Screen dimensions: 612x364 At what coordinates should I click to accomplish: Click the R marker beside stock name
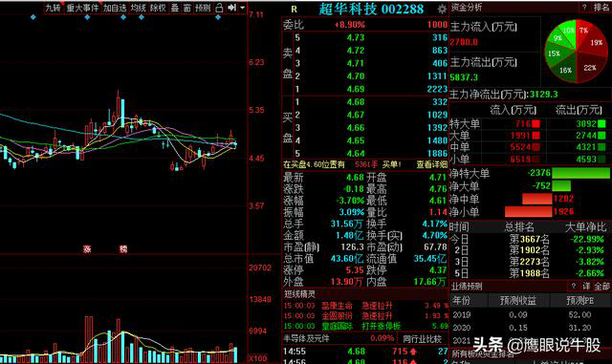pos(294,9)
